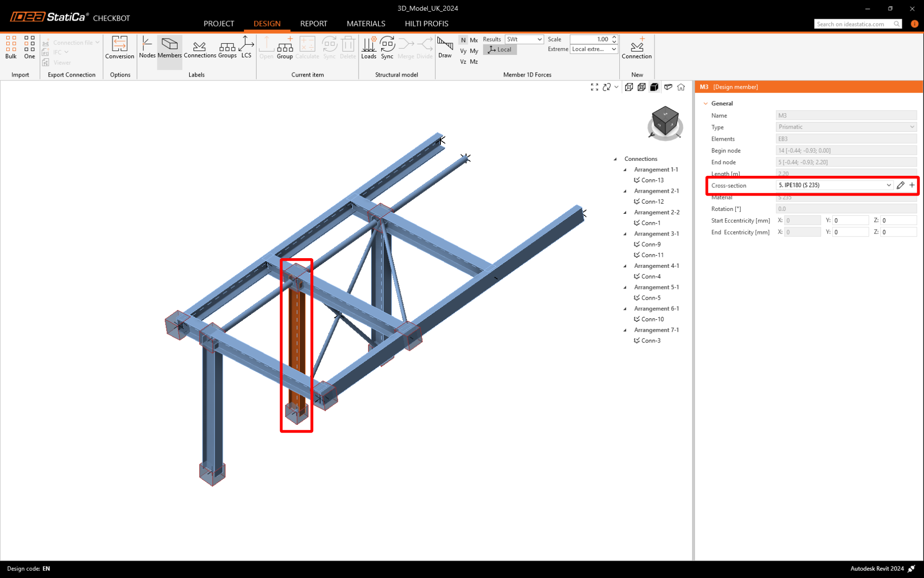The image size is (924, 578).
Task: Click the Group current item icon
Action: pos(284,47)
